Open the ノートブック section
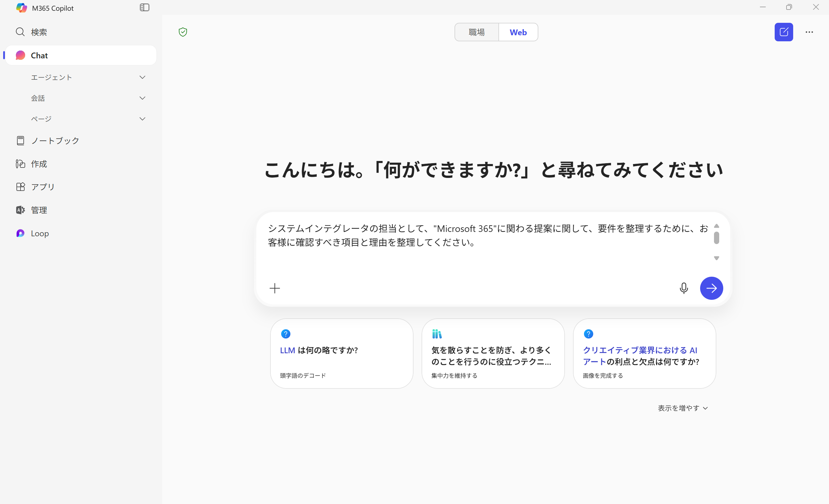Viewport: 829px width, 504px height. [55, 140]
